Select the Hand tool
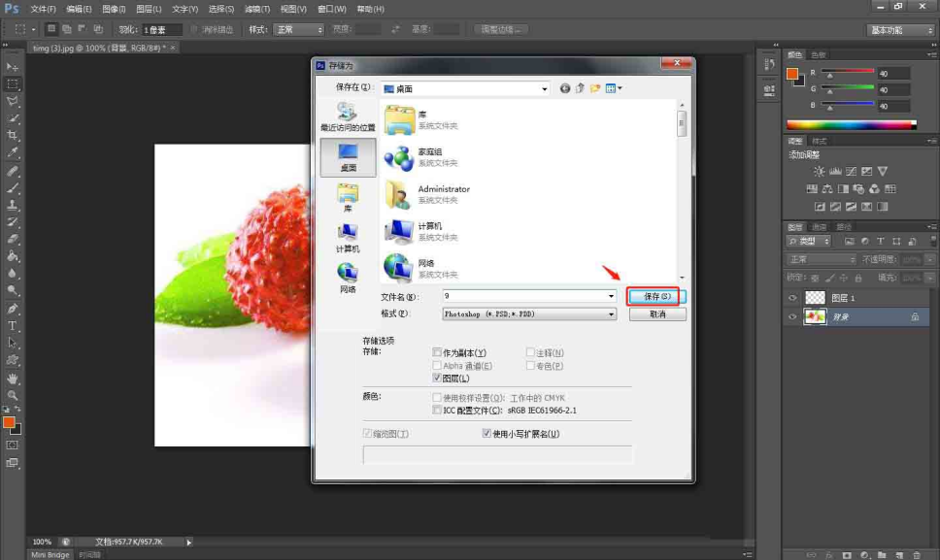940x560 pixels. pyautogui.click(x=13, y=378)
